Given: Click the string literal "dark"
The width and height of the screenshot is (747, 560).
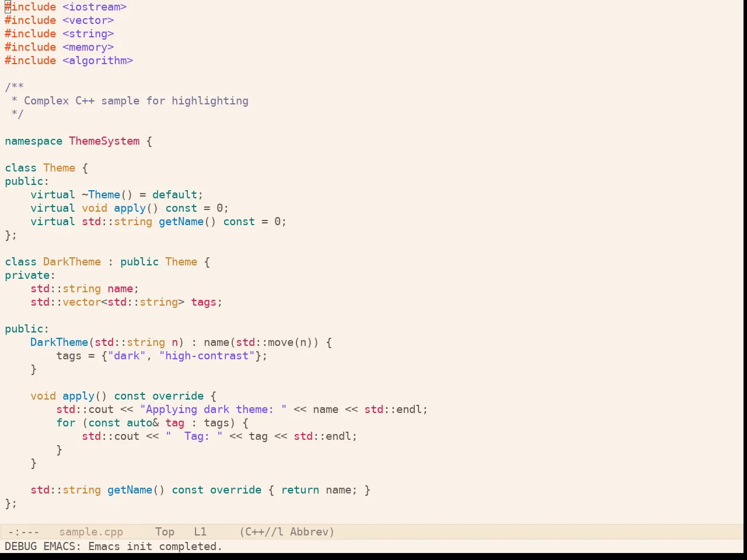Looking at the screenshot, I should click(x=127, y=356).
